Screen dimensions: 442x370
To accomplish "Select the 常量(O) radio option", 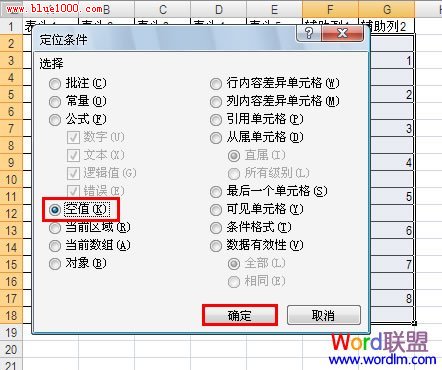I will click(77, 101).
